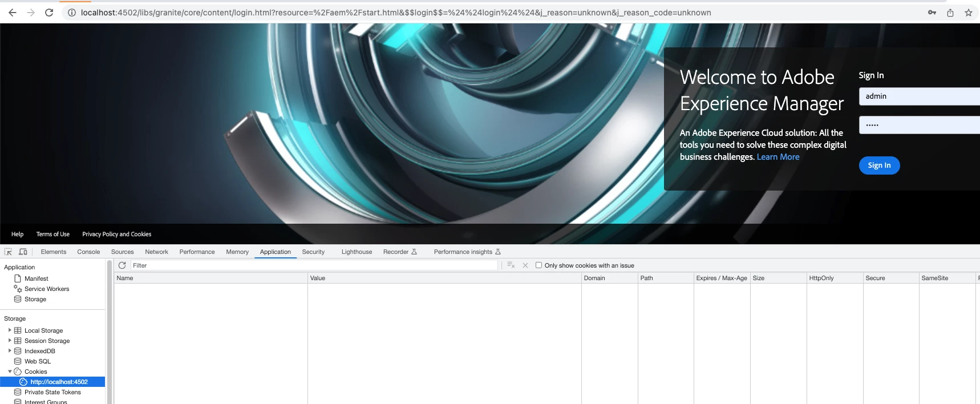This screenshot has width=980, height=404.
Task: Sort cookies by Secure column header
Action: 891,278
